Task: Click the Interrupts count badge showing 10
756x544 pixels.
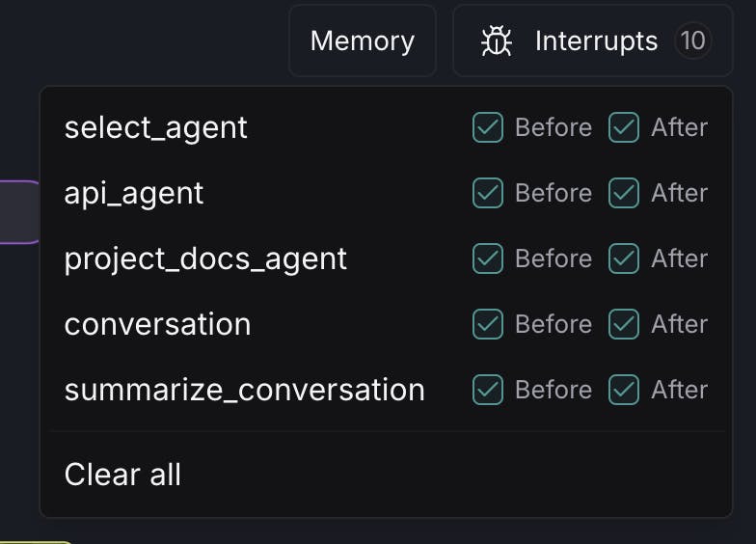Action: [692, 41]
